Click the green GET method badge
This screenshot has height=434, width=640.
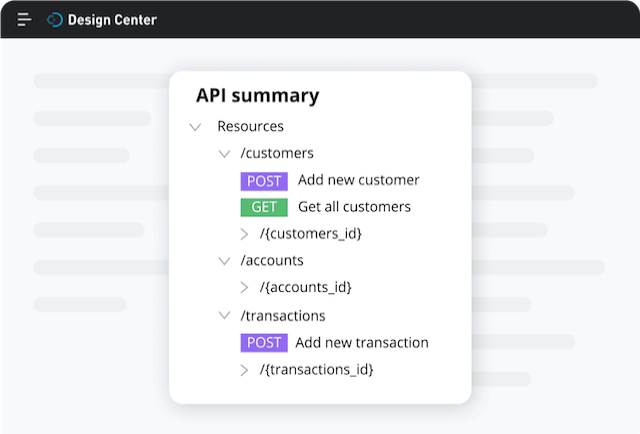[x=264, y=207]
